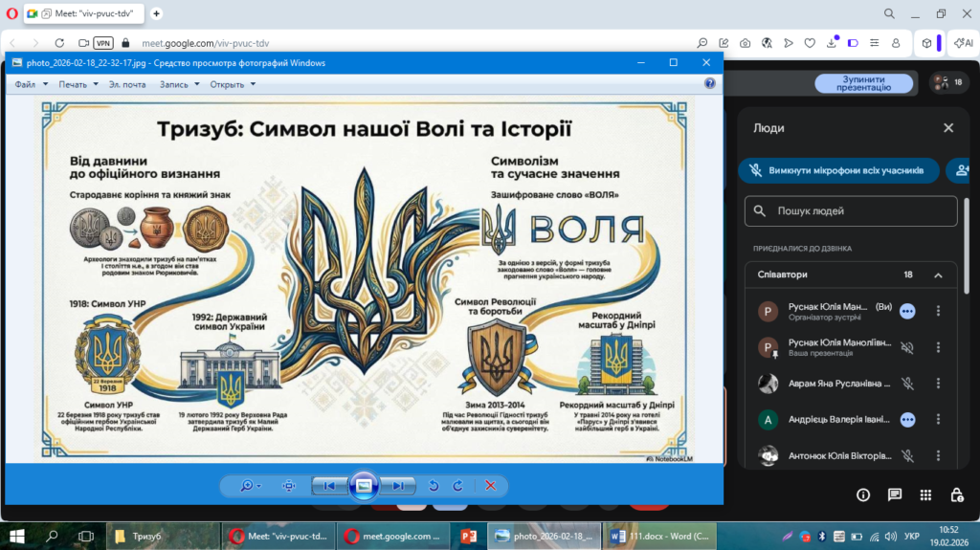Open meeting details info icon
Image resolution: width=980 pixels, height=550 pixels.
point(863,495)
